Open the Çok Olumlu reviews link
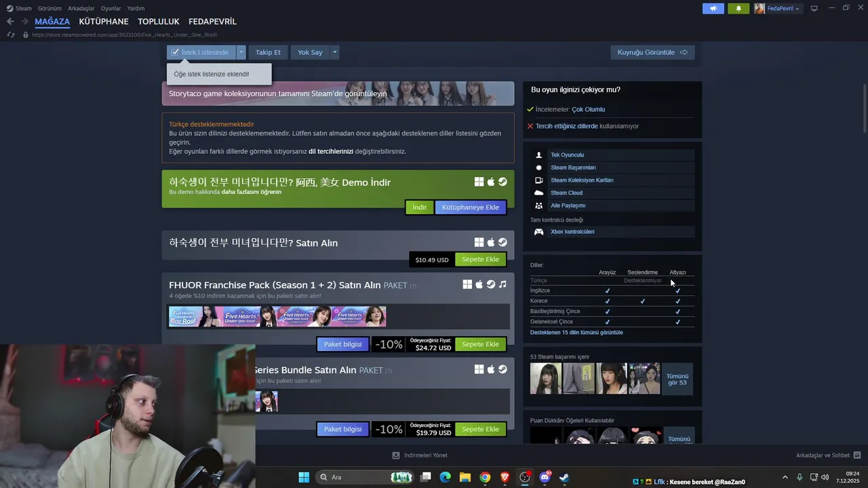868x488 pixels. pyautogui.click(x=588, y=109)
